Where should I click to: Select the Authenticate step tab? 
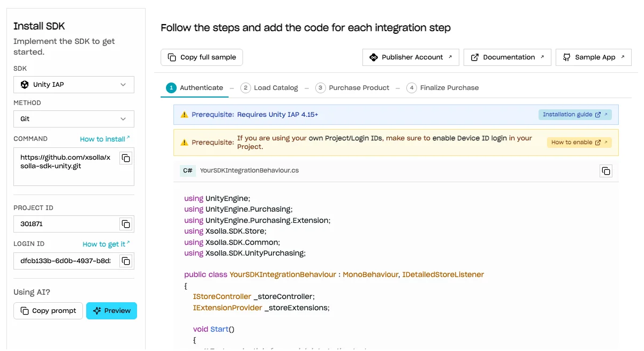[195, 88]
